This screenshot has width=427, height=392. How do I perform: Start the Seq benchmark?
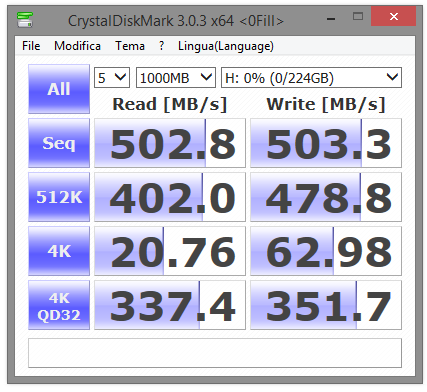point(59,143)
